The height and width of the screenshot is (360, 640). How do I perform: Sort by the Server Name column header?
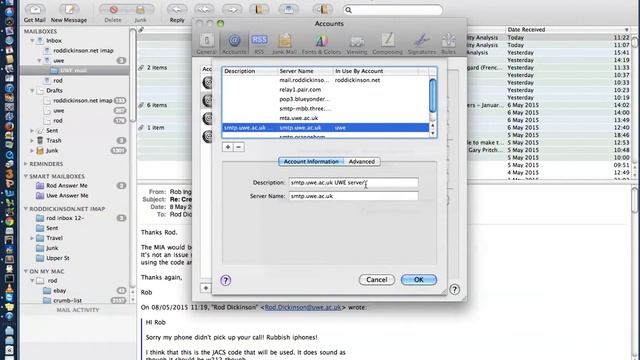coord(305,71)
